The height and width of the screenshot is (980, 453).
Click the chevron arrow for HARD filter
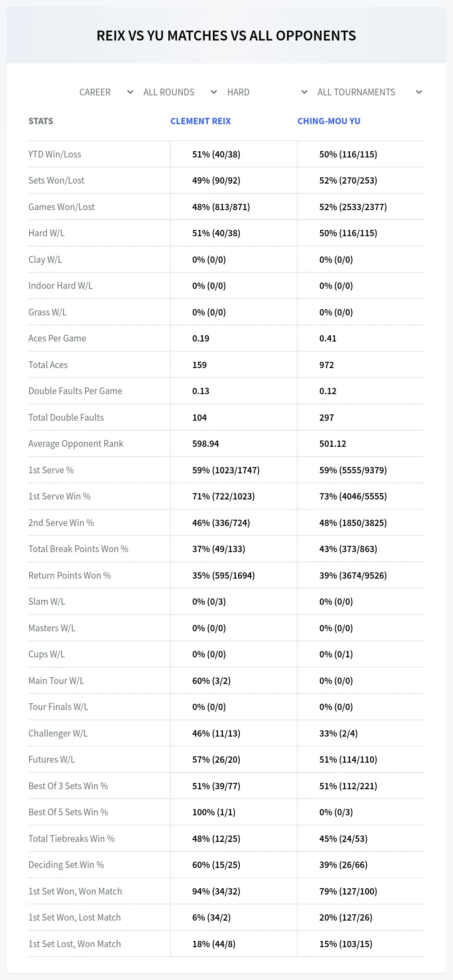point(304,92)
